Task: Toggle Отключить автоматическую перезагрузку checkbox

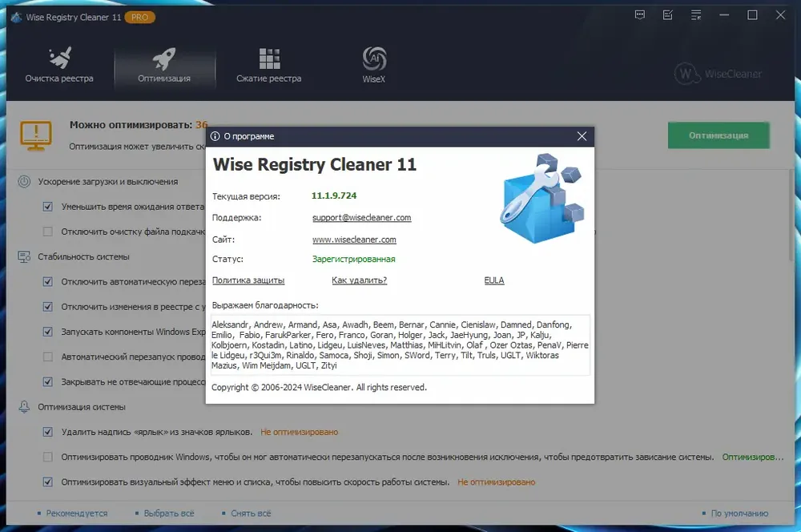Action: pyautogui.click(x=47, y=281)
